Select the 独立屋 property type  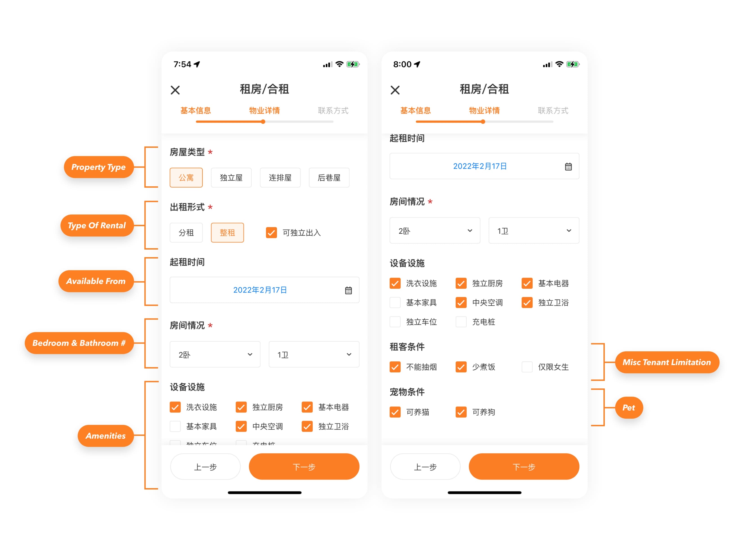[231, 178]
